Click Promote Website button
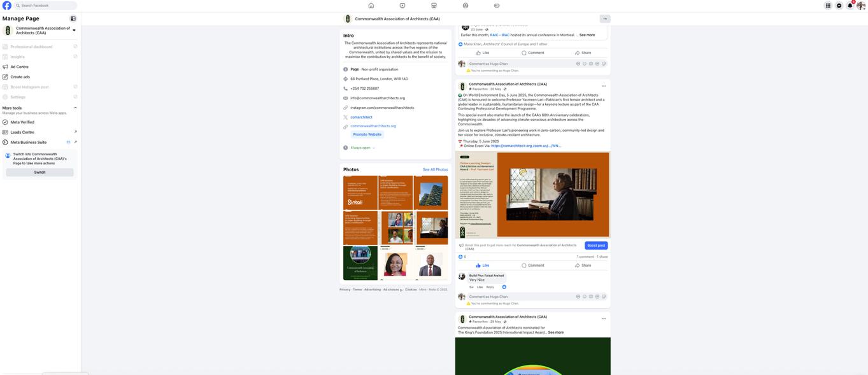The image size is (868, 375). coord(367,134)
